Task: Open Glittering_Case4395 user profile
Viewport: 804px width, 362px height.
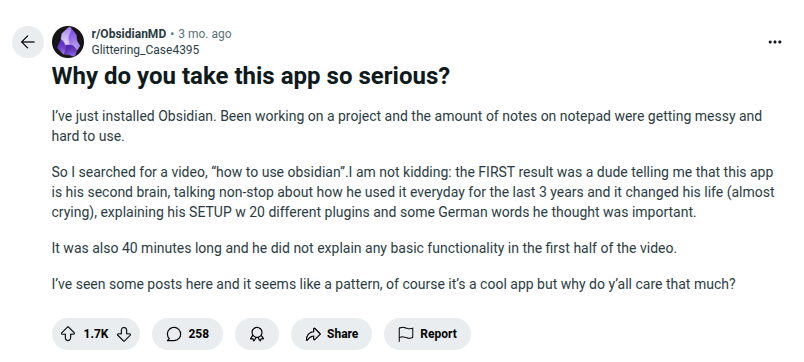Action: (145, 50)
